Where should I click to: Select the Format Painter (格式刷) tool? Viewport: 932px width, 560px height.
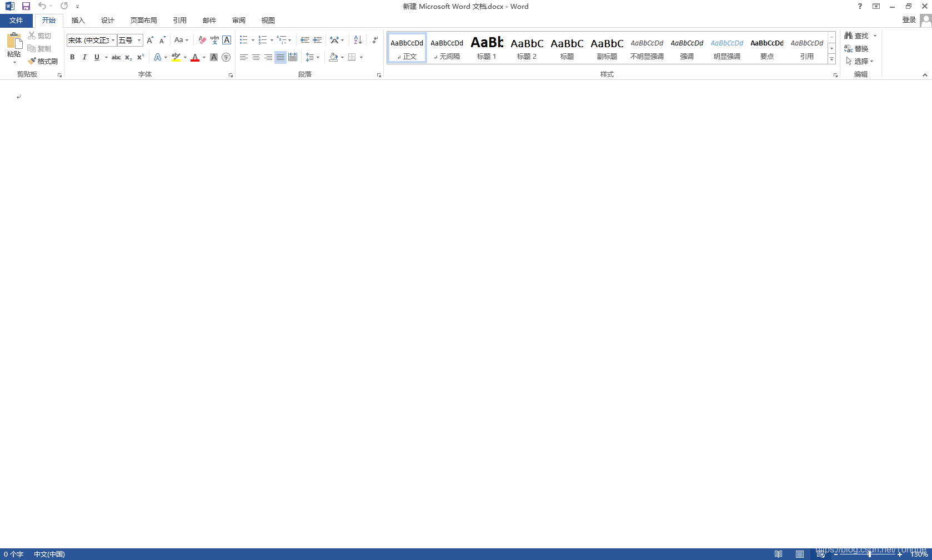pyautogui.click(x=43, y=61)
